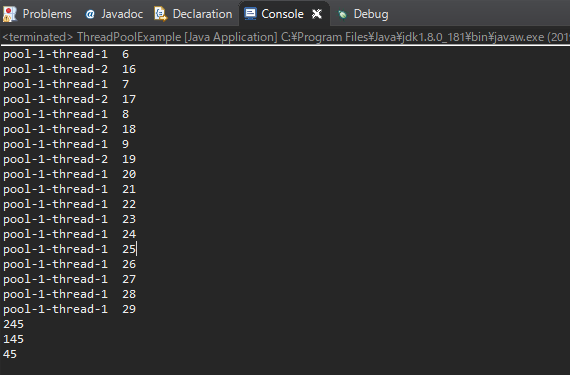
Task: Click the line 'pool-1-thread-1 25'
Action: pos(69,249)
